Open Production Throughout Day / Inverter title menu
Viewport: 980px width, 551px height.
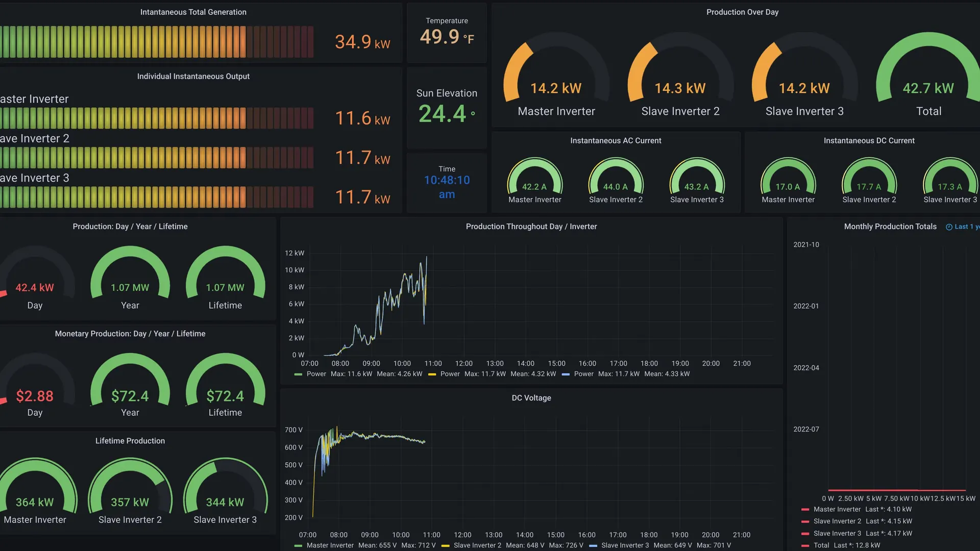click(x=531, y=227)
